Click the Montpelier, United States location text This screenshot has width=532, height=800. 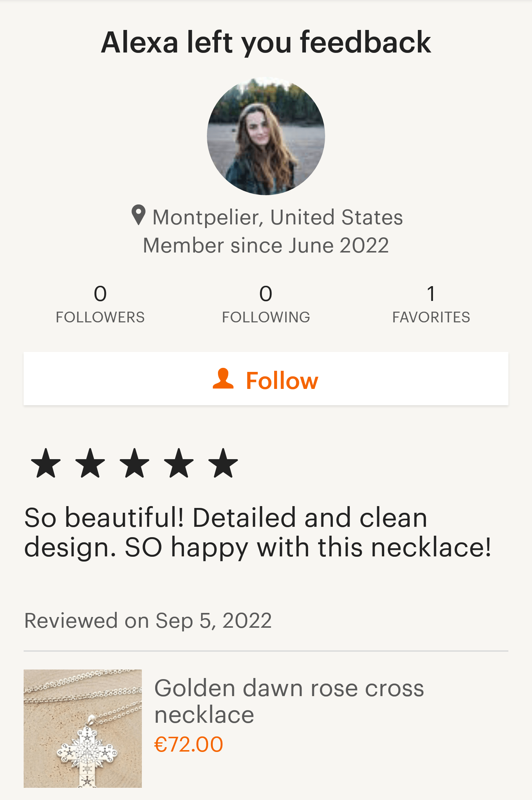277,217
